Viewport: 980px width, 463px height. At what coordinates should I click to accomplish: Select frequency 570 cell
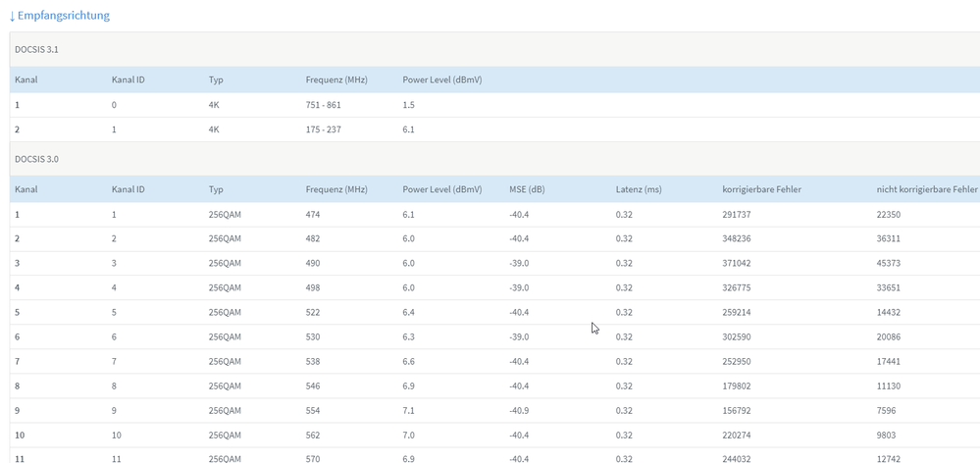point(313,459)
